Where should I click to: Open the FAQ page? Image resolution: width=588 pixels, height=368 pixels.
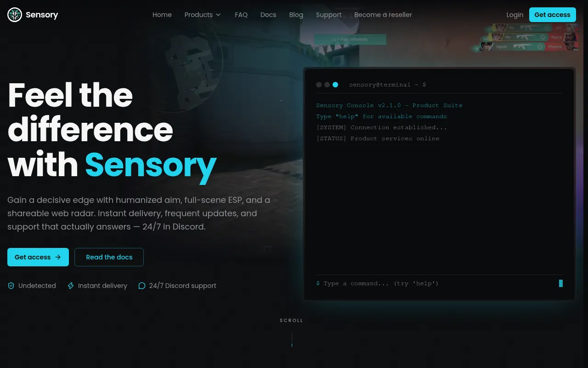coord(241,15)
